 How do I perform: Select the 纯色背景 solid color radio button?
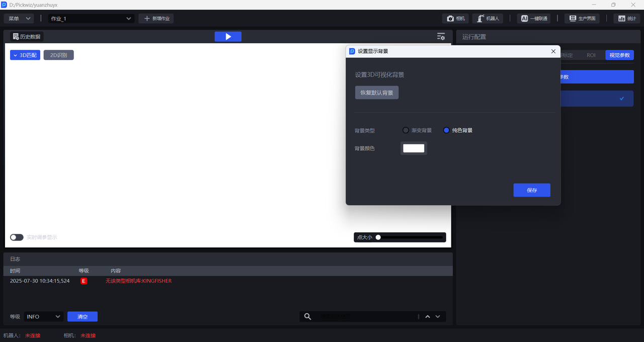pyautogui.click(x=446, y=130)
